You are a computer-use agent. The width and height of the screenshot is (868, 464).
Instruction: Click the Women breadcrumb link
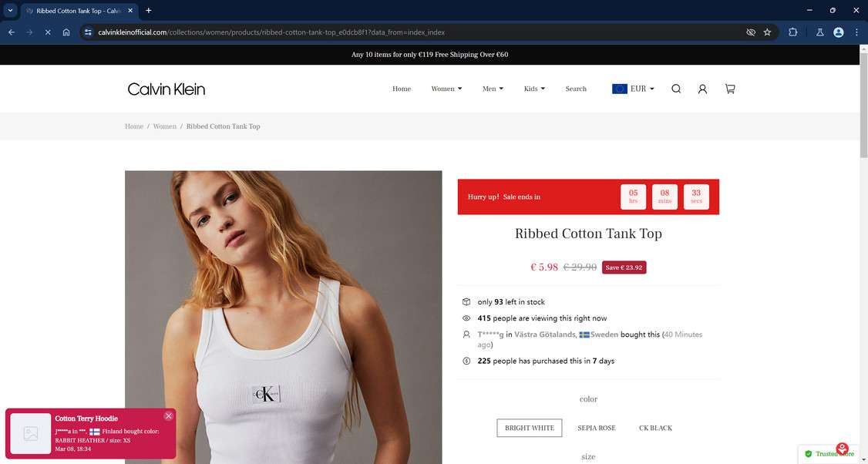[164, 126]
